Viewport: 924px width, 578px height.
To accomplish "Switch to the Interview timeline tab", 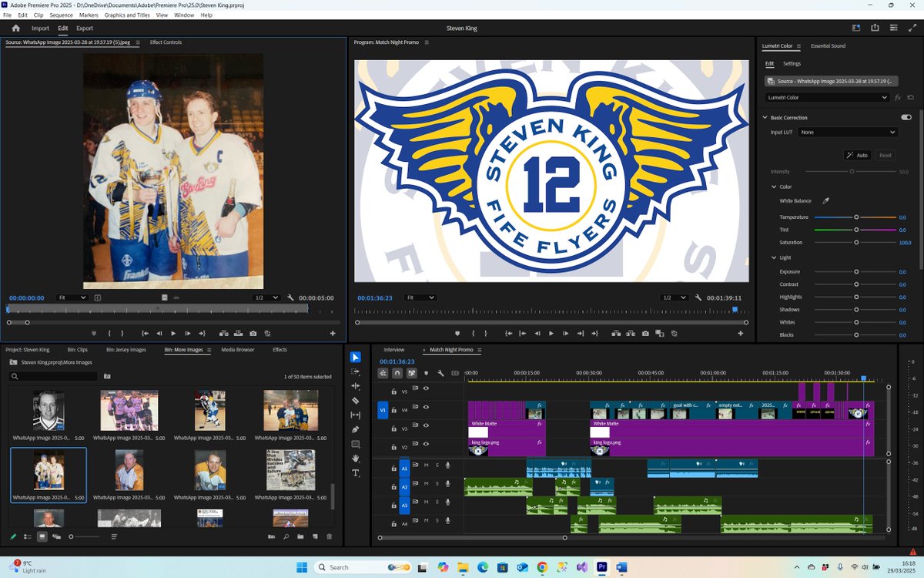I will pyautogui.click(x=394, y=348).
